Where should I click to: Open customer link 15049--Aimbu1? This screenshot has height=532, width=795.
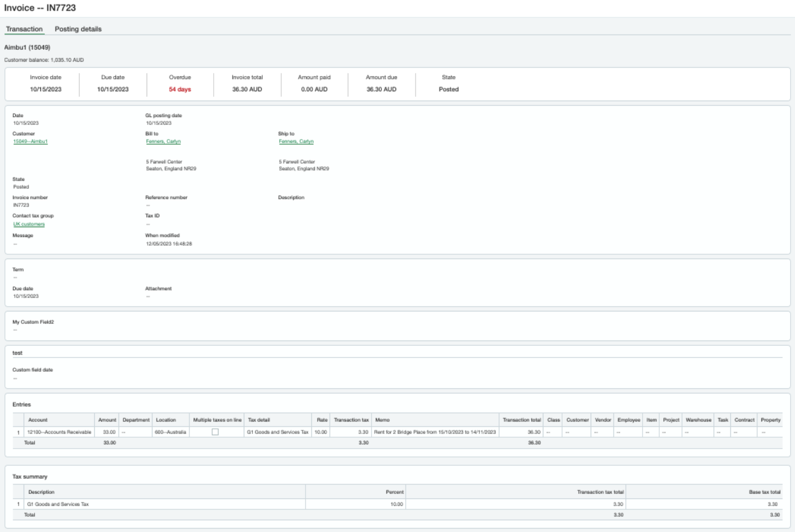point(31,142)
